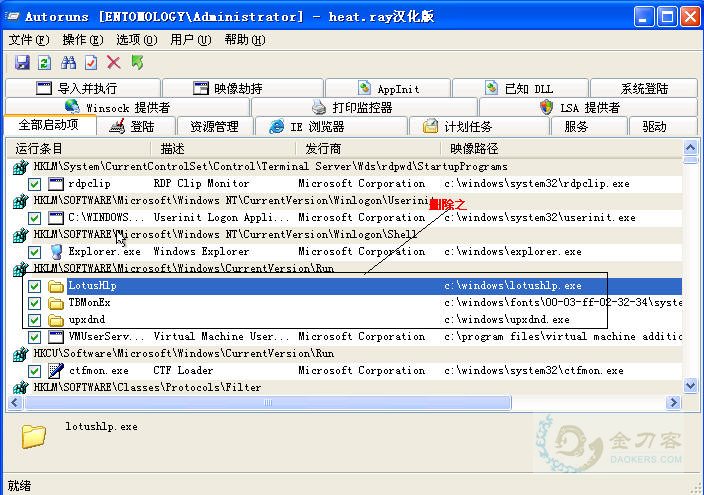Switch to the Winsock 提供者 tab
This screenshot has height=495, width=704.
click(127, 107)
